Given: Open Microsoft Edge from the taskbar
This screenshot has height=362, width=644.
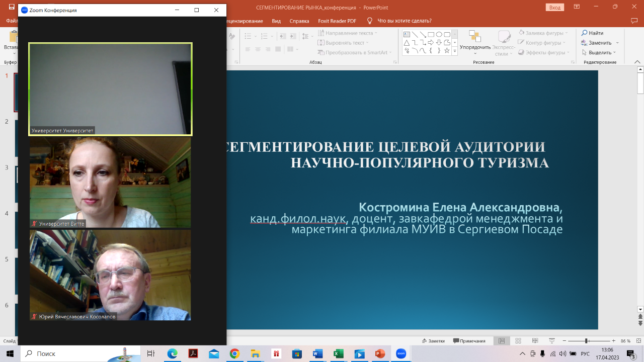Looking at the screenshot, I should pyautogui.click(x=172, y=354).
